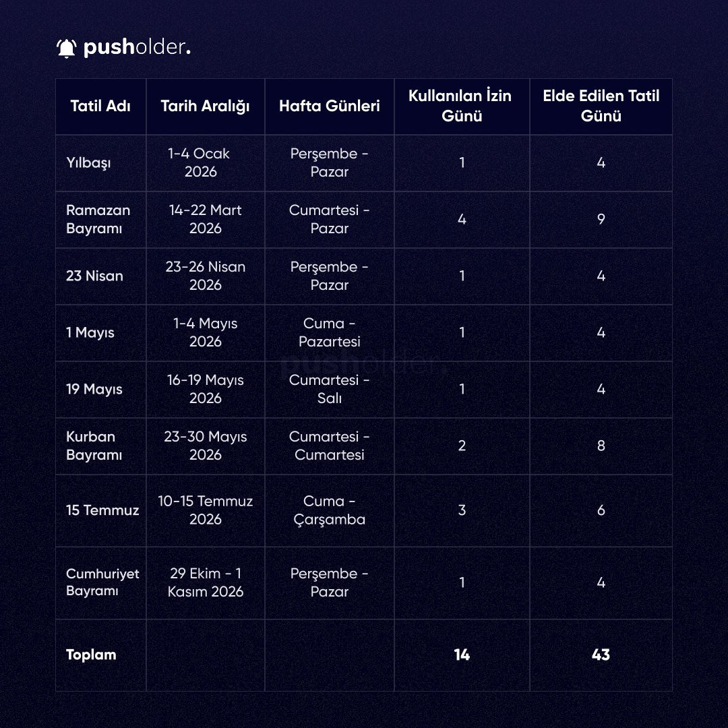Screen dimensions: 728x728
Task: Select the total leave days value 14
Action: point(462,655)
